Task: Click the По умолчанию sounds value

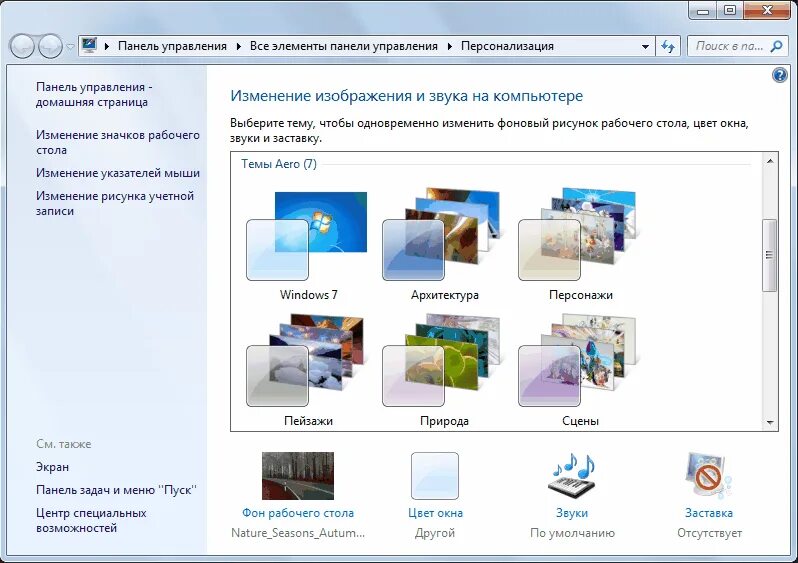Action: 572,533
